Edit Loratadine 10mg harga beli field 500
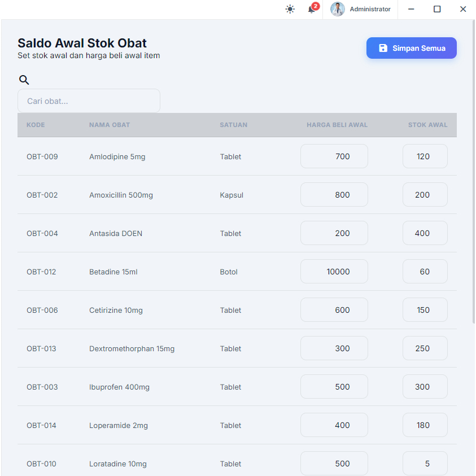This screenshot has height=476, width=476. [334, 463]
